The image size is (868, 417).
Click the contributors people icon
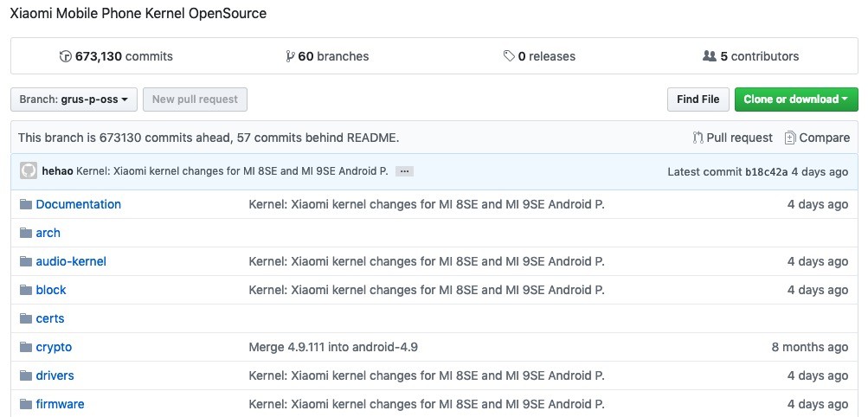click(x=709, y=56)
